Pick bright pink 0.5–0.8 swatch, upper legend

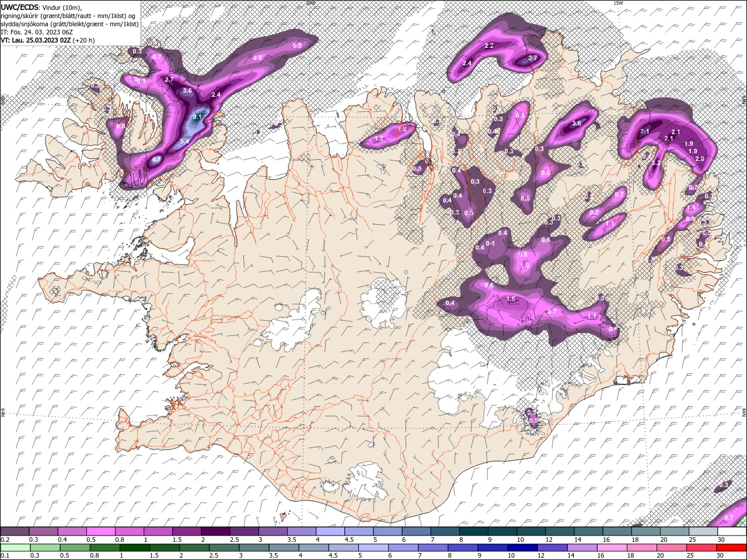[x=101, y=531]
